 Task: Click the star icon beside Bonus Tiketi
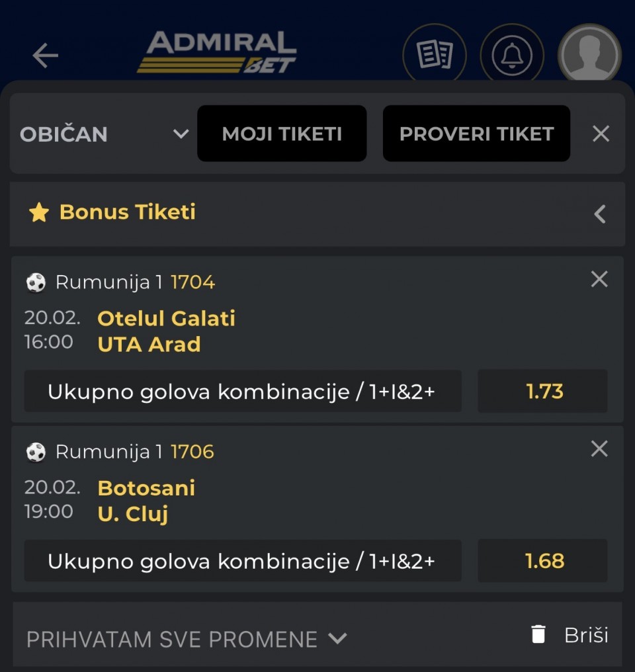(x=39, y=212)
